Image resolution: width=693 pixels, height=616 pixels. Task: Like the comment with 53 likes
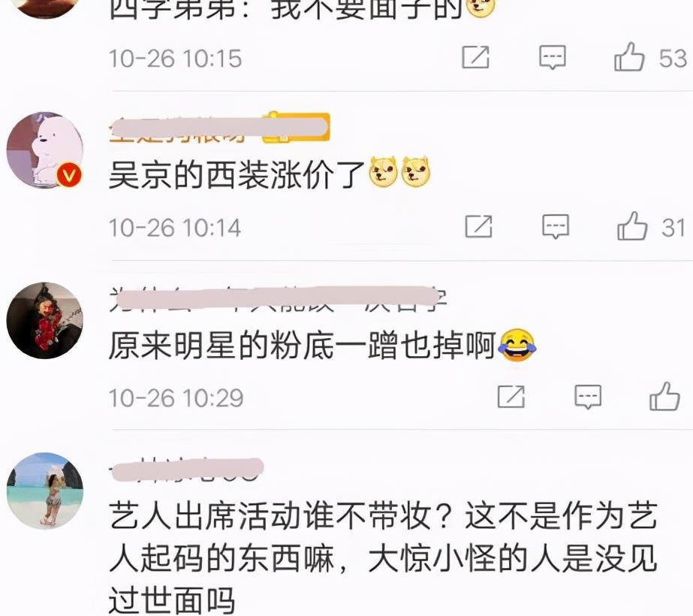click(629, 57)
